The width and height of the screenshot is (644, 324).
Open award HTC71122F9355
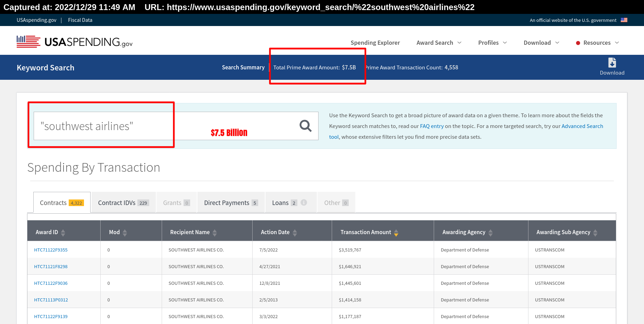(x=51, y=250)
